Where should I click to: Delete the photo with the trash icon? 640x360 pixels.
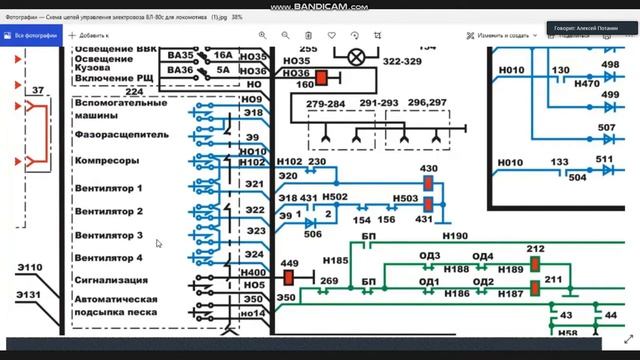[x=308, y=36]
